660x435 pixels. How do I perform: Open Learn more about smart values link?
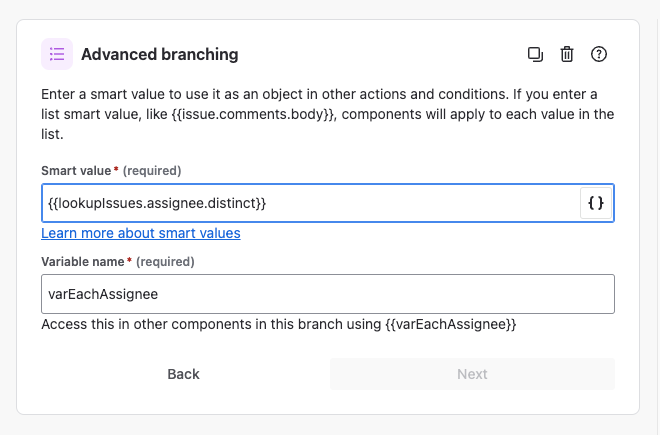tap(141, 233)
